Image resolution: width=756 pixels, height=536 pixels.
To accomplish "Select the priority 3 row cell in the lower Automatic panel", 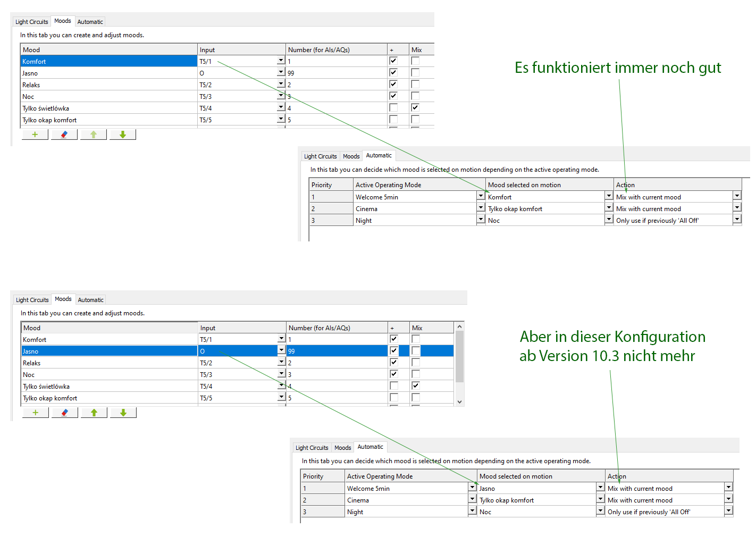I will [323, 512].
